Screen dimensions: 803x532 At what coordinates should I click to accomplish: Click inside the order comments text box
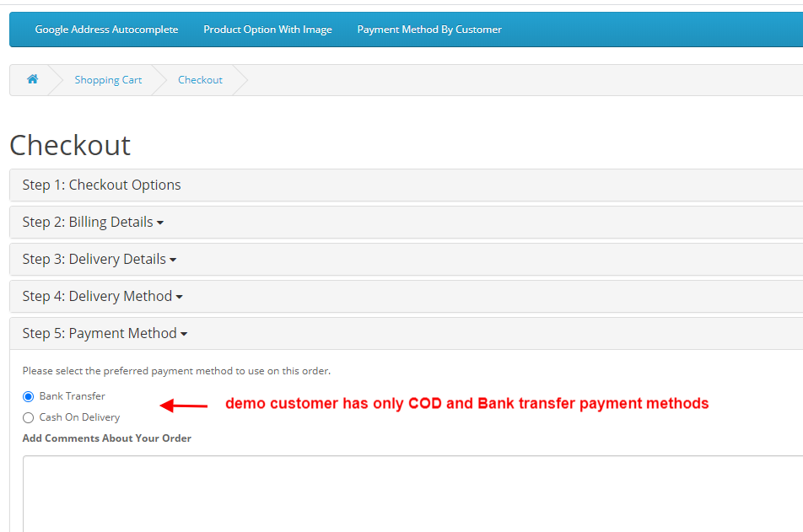coord(337,493)
